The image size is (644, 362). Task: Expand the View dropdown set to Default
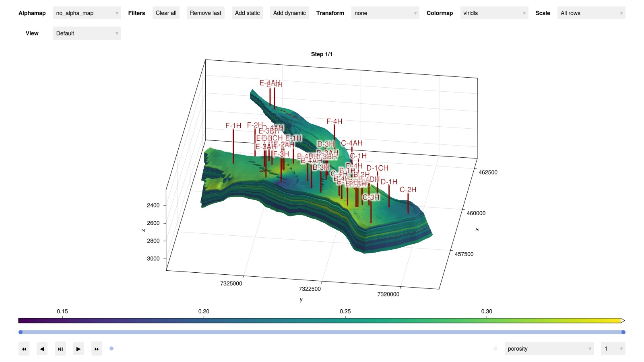tap(87, 33)
